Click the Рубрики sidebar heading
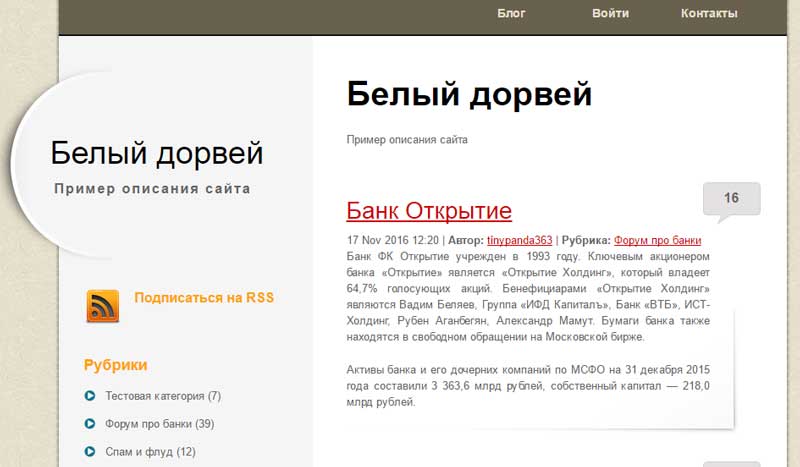The image size is (800, 467). pos(115,365)
